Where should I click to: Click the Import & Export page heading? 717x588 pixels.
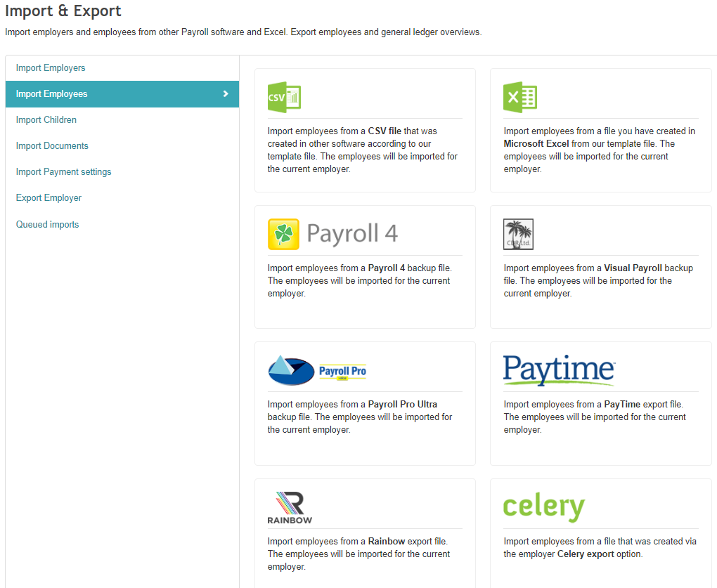tap(63, 11)
